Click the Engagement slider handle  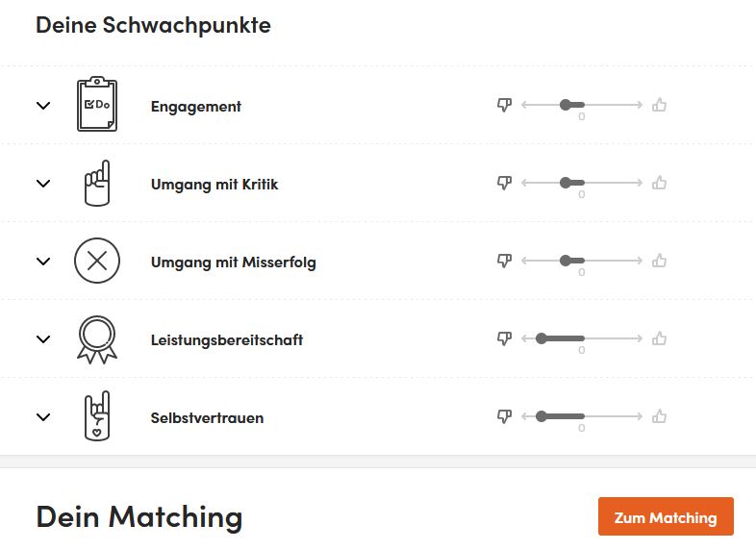coord(566,105)
